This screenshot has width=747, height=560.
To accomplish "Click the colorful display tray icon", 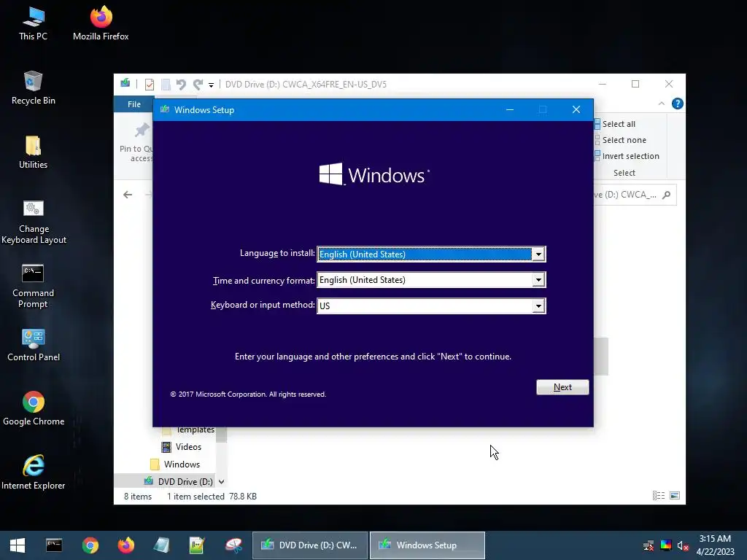I will pyautogui.click(x=666, y=545).
